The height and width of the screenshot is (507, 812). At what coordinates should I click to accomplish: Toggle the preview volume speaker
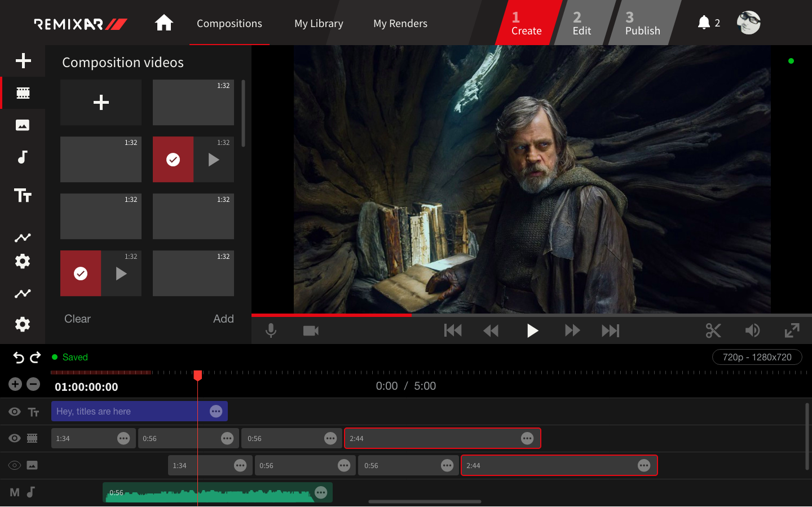752,330
